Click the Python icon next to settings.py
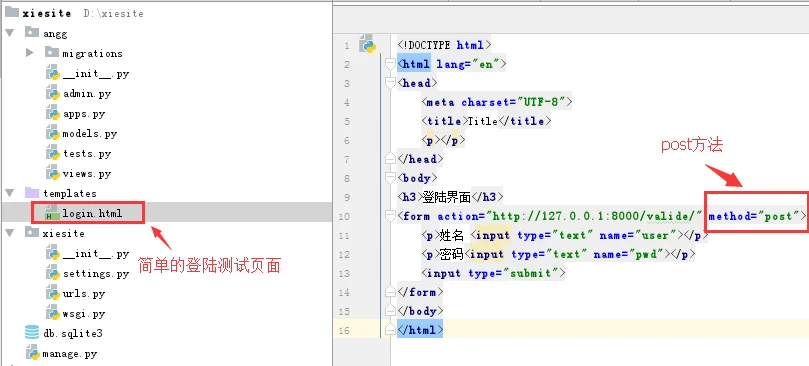 (x=53, y=273)
